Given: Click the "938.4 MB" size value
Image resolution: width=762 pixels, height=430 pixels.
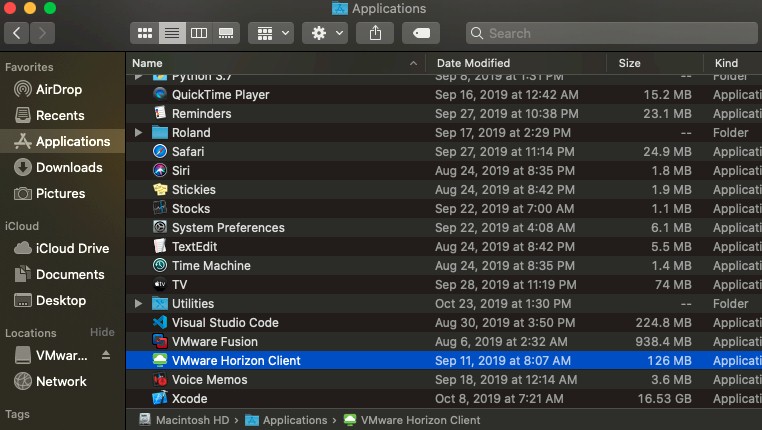Looking at the screenshot, I should [663, 342].
